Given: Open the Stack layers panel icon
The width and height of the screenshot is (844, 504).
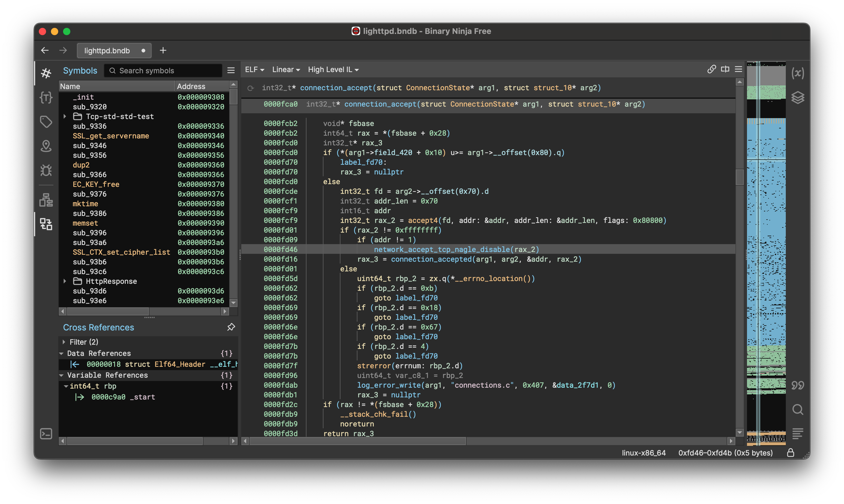Looking at the screenshot, I should (797, 98).
